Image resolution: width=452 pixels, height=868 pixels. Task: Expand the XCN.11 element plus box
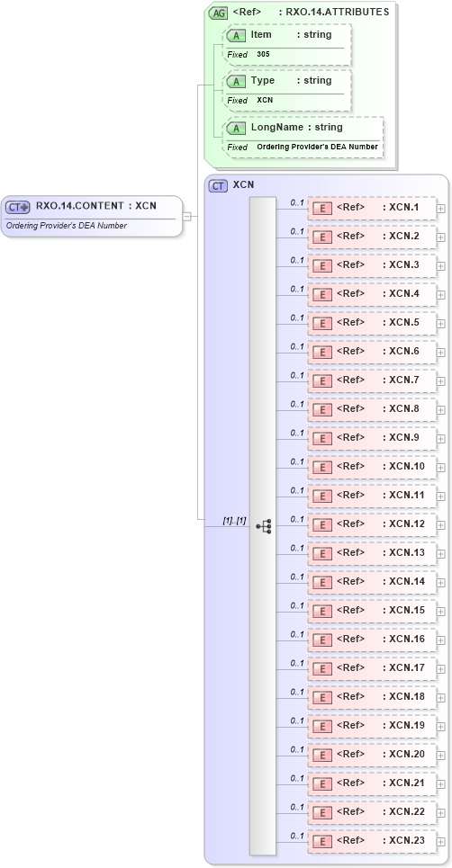[x=441, y=497]
